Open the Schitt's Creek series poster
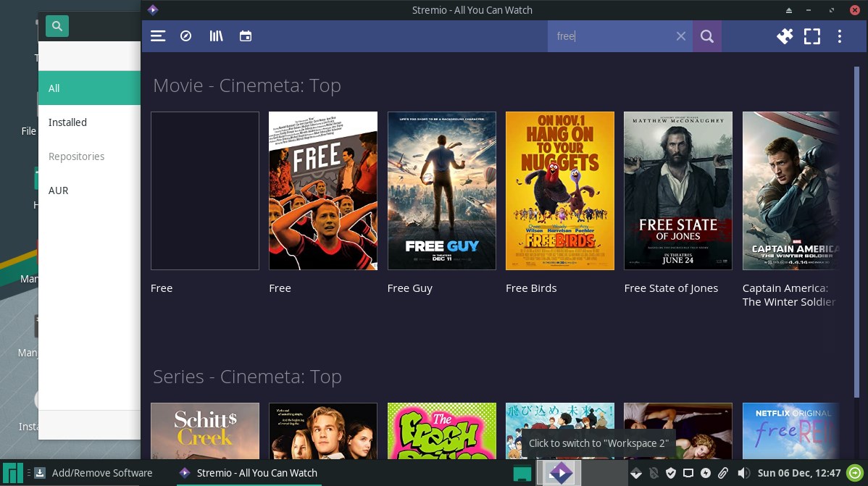 205,431
